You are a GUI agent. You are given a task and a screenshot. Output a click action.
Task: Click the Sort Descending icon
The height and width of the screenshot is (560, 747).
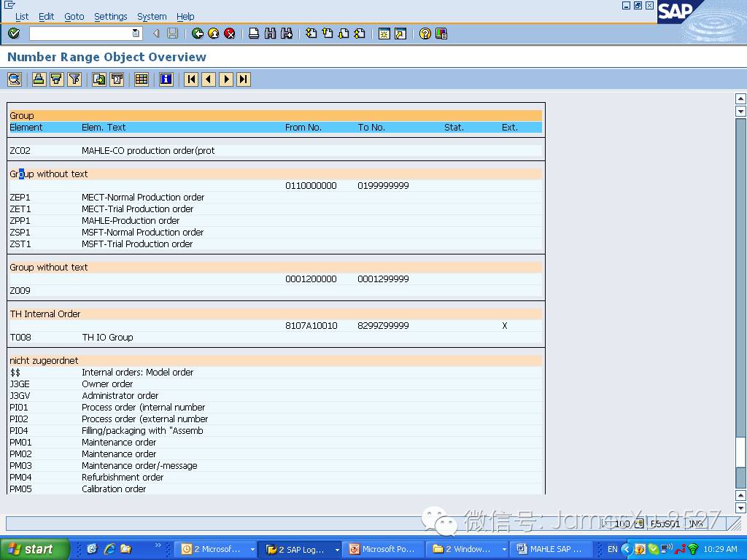click(x=56, y=79)
